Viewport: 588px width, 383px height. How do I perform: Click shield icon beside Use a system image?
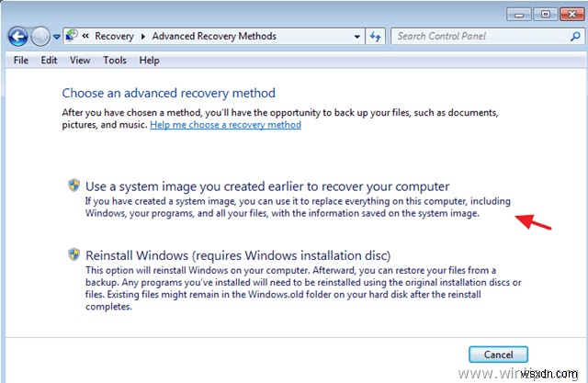tap(73, 185)
